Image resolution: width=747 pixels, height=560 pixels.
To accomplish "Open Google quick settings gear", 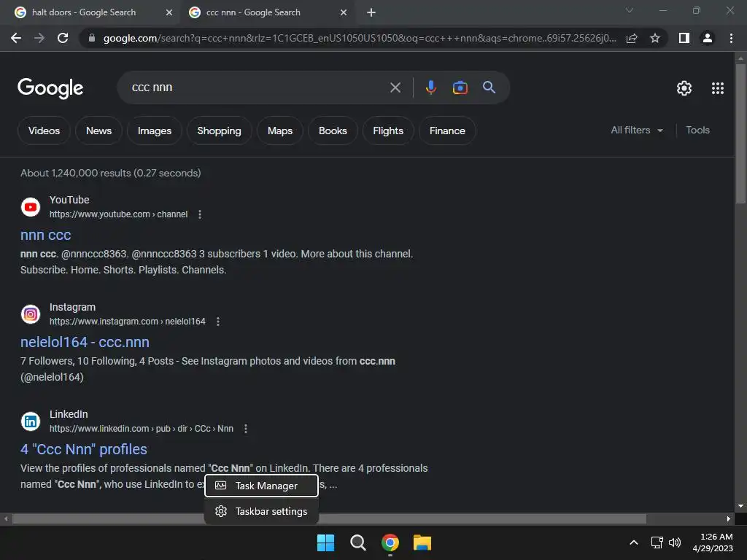I will tap(684, 88).
